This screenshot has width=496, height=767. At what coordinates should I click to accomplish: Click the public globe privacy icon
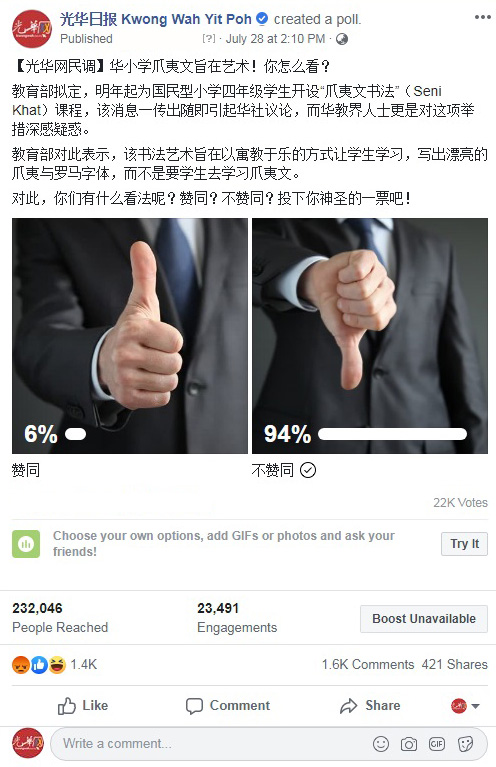(x=342, y=39)
